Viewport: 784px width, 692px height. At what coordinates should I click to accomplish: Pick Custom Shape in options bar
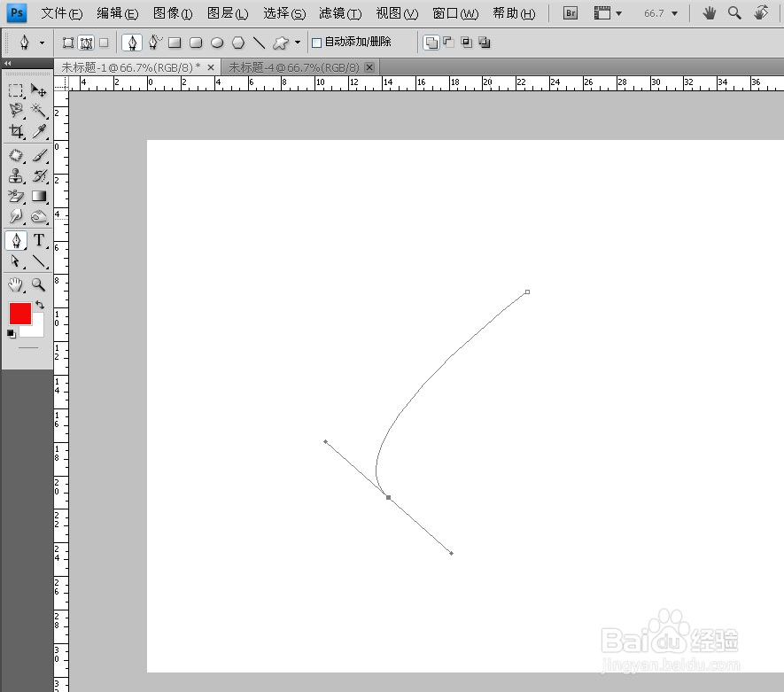pos(281,43)
